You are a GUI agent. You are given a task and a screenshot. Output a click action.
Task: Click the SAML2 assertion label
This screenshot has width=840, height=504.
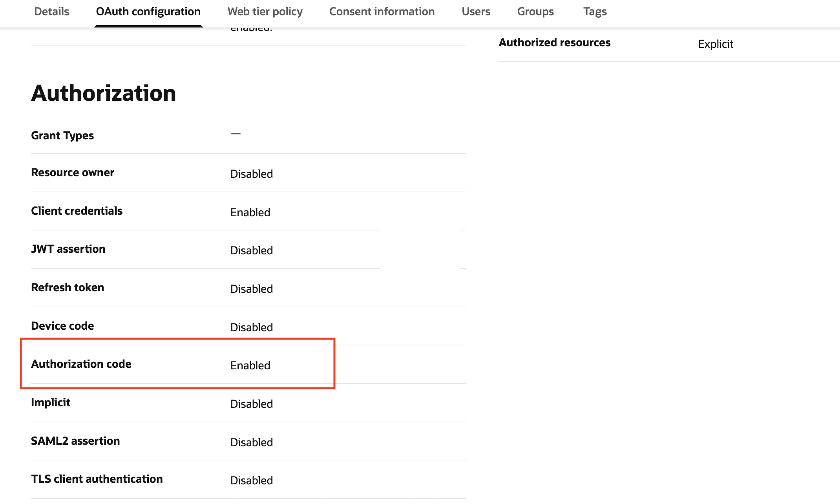click(75, 440)
